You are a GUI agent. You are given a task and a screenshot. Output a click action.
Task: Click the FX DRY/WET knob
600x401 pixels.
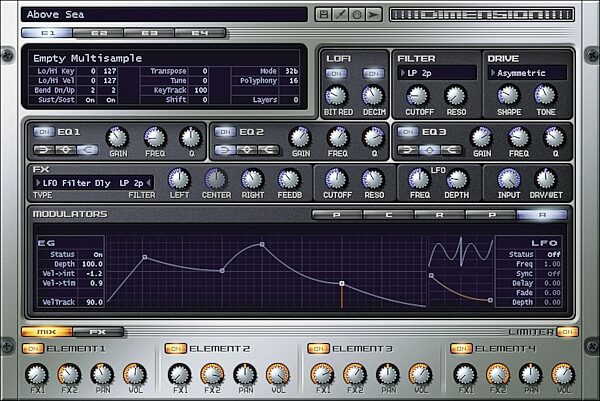(x=545, y=179)
